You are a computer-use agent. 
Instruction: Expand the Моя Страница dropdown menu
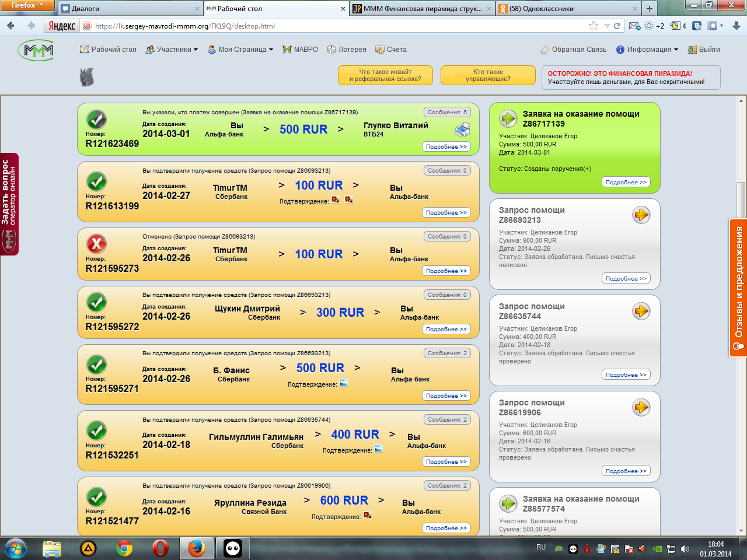pos(240,50)
